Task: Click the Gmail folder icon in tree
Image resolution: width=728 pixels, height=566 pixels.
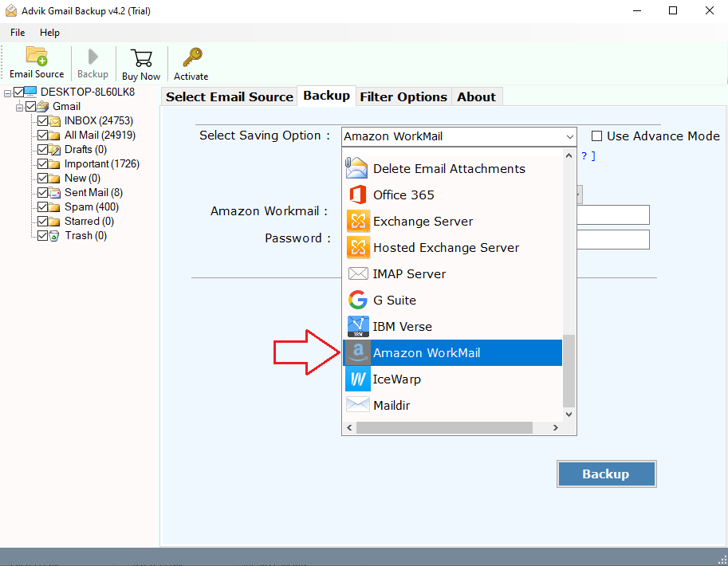Action: tap(43, 106)
